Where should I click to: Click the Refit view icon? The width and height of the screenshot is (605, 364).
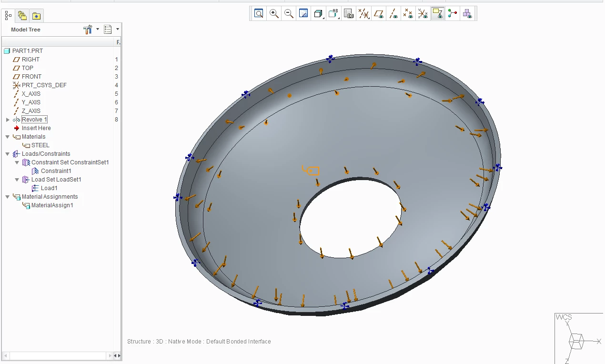[259, 13]
